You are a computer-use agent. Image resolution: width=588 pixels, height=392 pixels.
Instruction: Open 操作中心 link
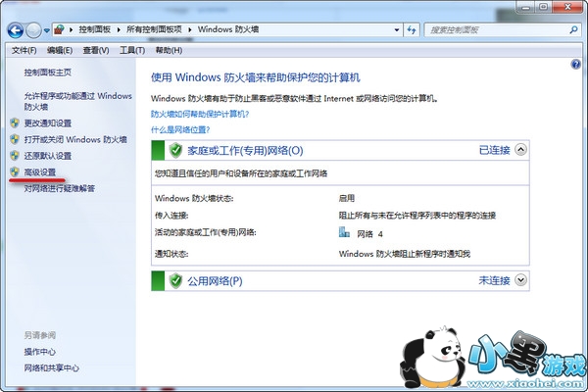40,352
